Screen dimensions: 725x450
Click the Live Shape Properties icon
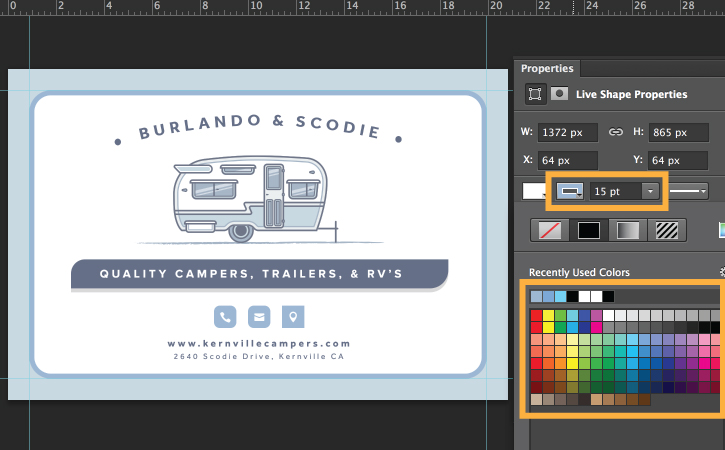tap(535, 94)
